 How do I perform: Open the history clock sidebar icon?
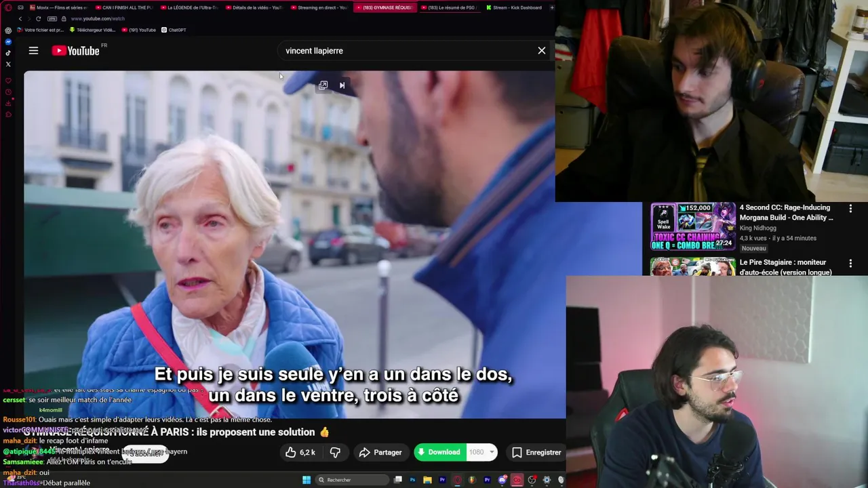coord(8,91)
